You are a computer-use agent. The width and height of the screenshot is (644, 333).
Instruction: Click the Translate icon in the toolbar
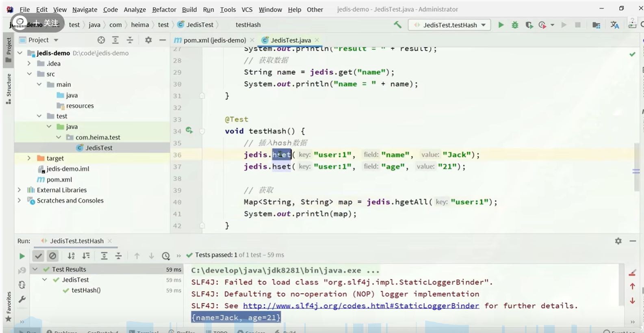coord(615,25)
